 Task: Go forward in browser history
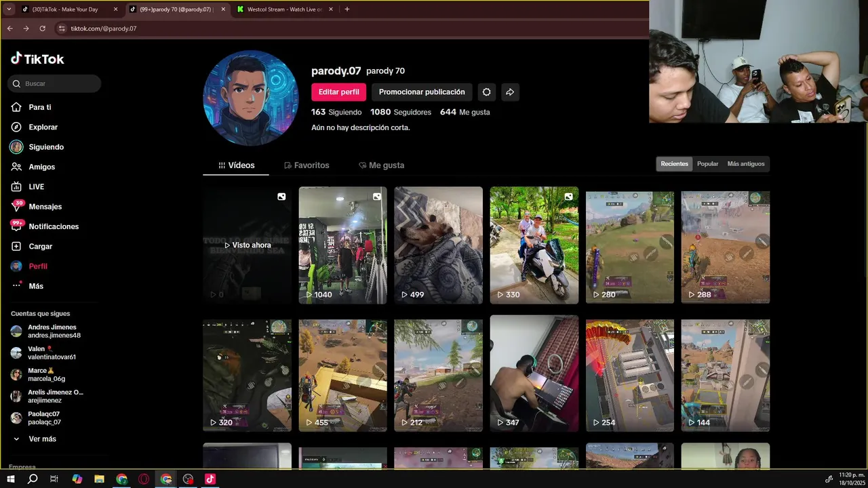[26, 28]
